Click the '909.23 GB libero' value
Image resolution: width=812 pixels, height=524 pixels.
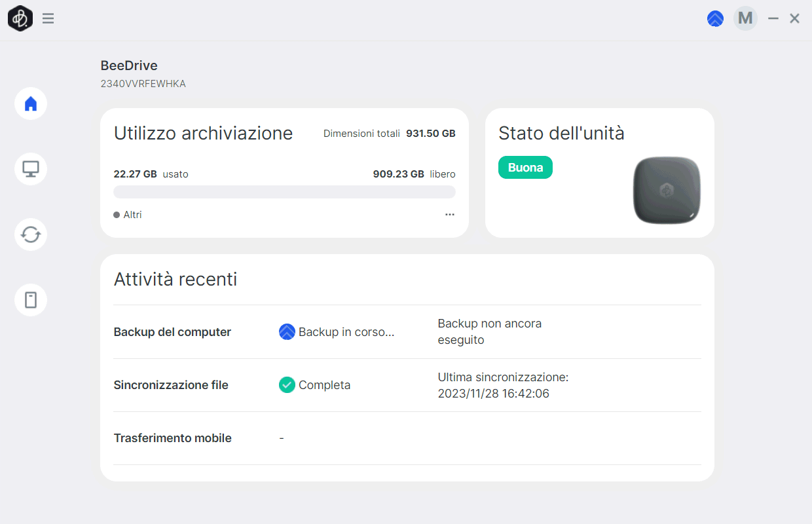pyautogui.click(x=414, y=174)
